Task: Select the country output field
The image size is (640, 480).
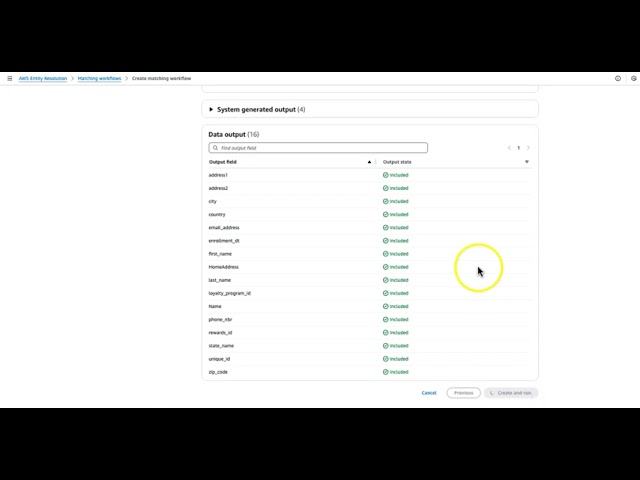Action: coord(217,214)
